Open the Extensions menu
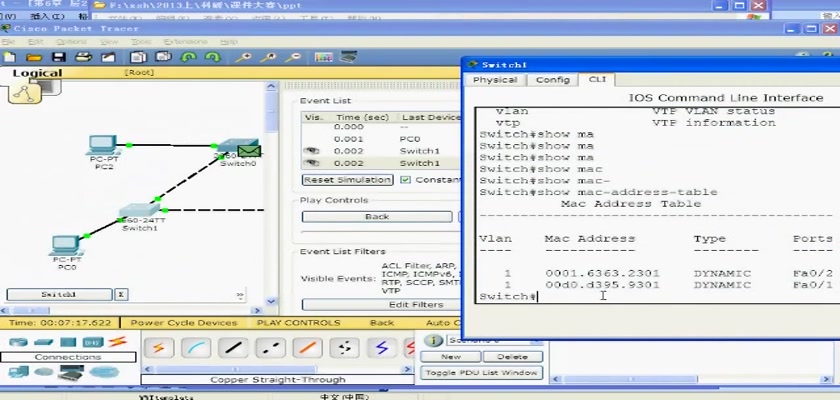 click(185, 42)
